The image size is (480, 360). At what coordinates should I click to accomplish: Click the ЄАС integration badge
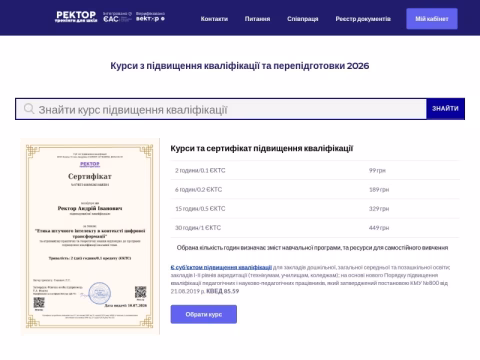point(117,17)
